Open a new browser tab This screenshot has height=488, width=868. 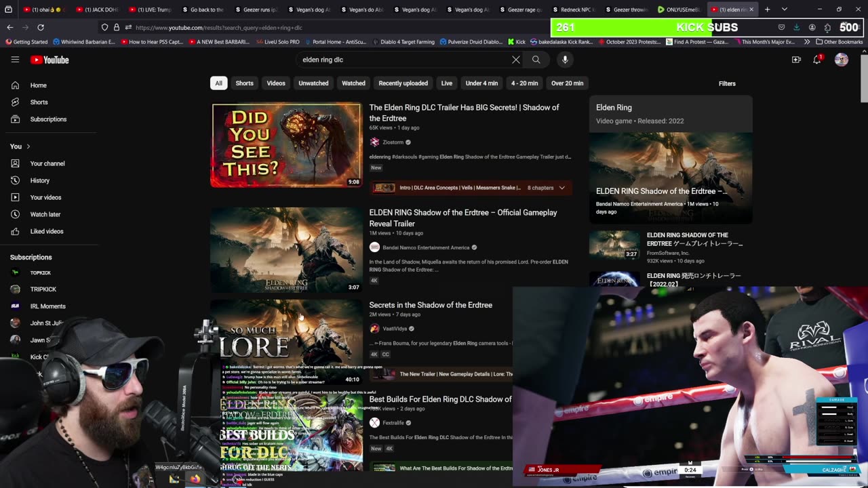tap(767, 9)
